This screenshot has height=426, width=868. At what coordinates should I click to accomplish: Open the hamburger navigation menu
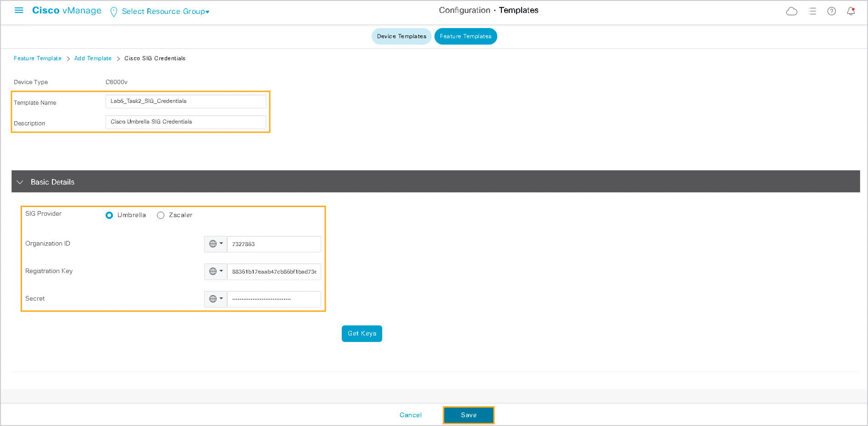(19, 10)
